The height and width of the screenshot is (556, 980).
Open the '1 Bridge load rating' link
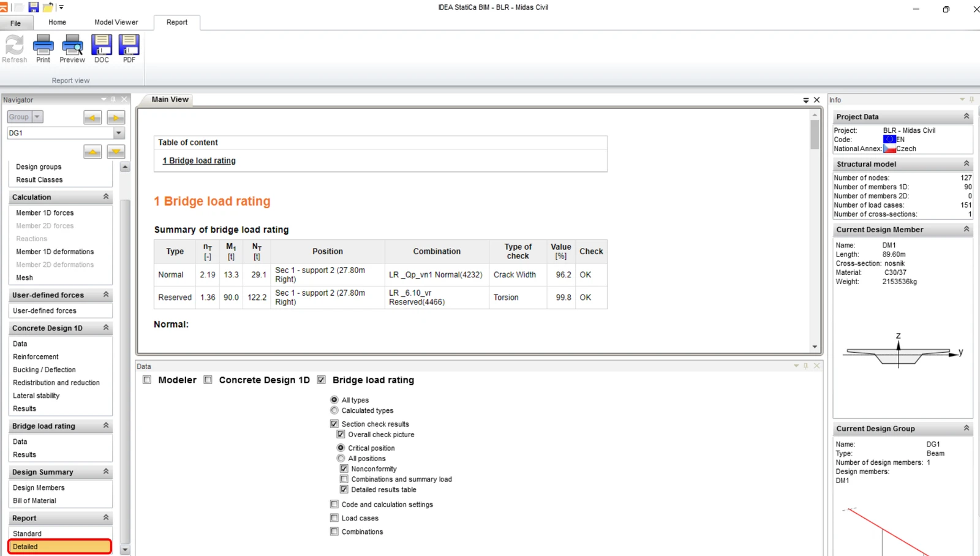(199, 160)
